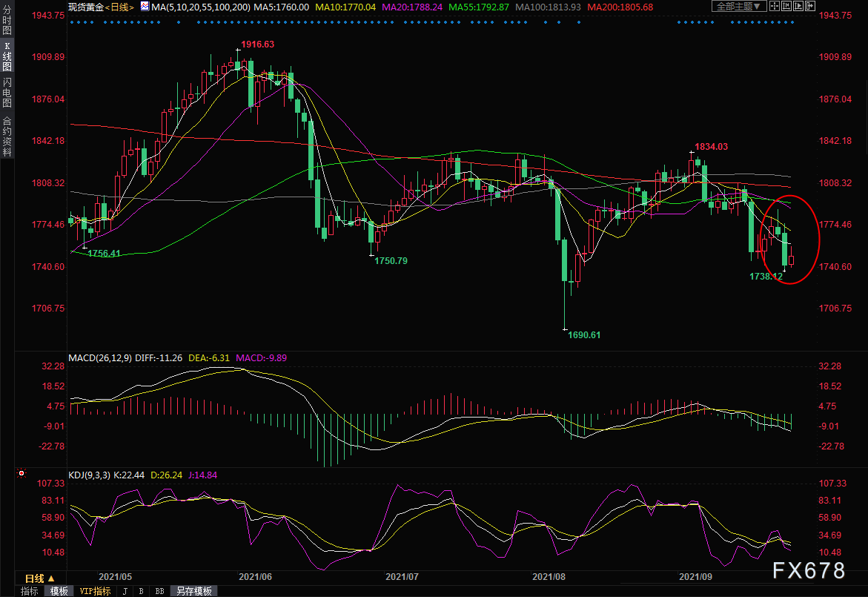The width and height of the screenshot is (868, 597).
Task: Select the K线图 side tab
Action: click(7, 56)
